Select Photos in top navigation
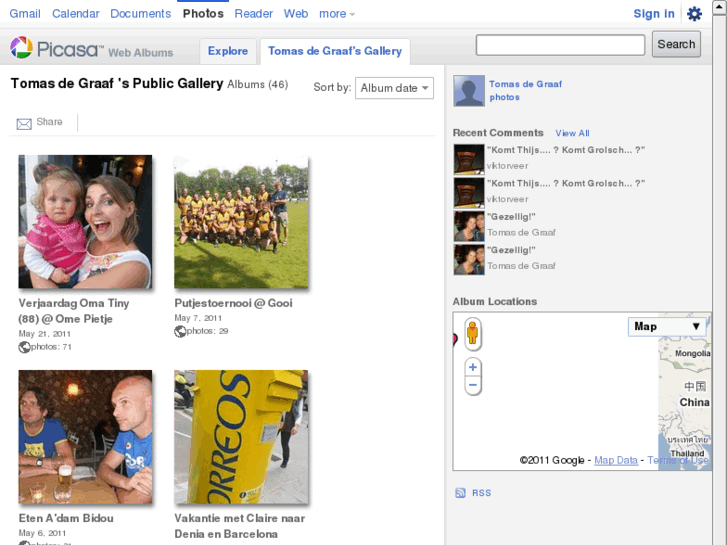The width and height of the screenshot is (727, 545). (203, 14)
